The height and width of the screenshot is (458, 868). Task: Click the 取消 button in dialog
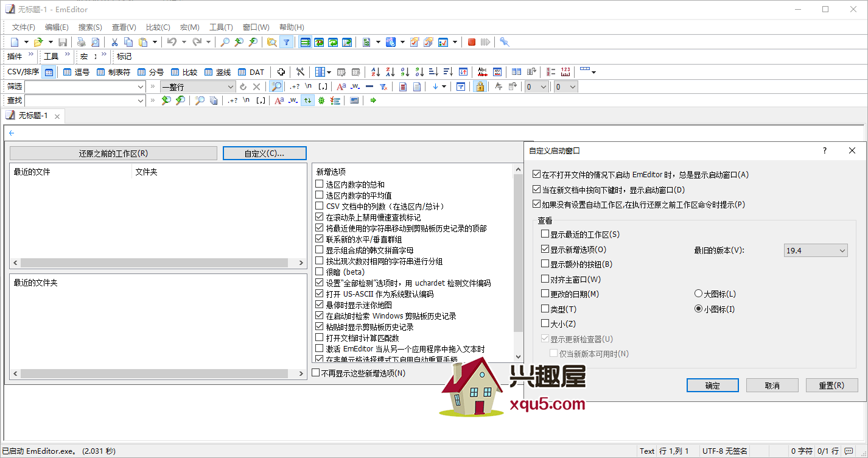tap(772, 386)
